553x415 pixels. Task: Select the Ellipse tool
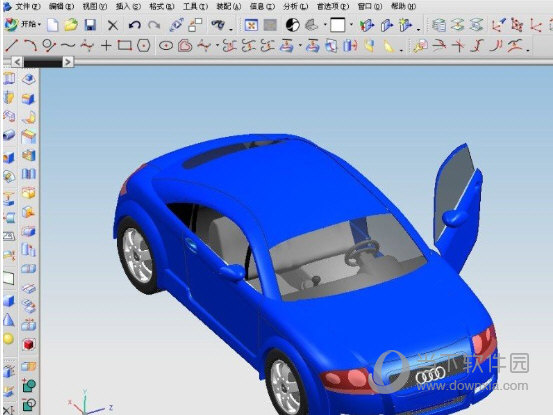point(166,45)
